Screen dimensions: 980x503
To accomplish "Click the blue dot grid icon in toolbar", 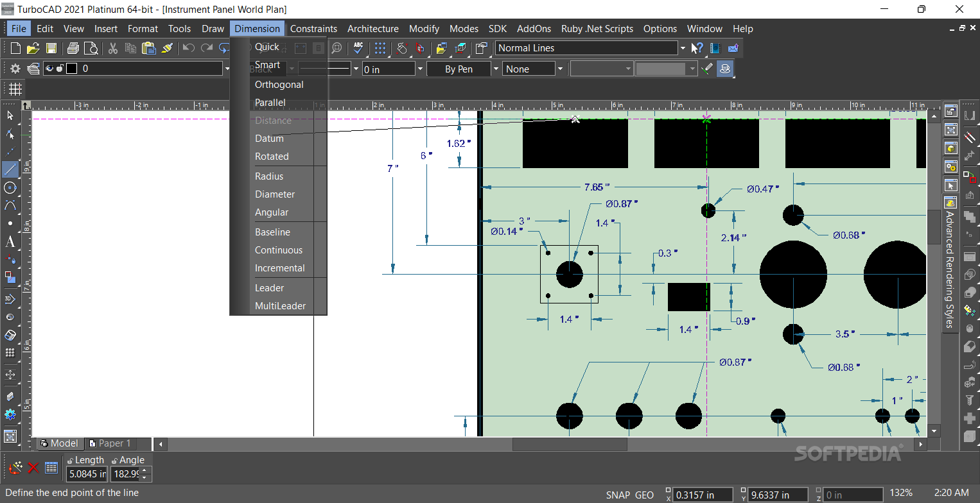I will click(380, 48).
